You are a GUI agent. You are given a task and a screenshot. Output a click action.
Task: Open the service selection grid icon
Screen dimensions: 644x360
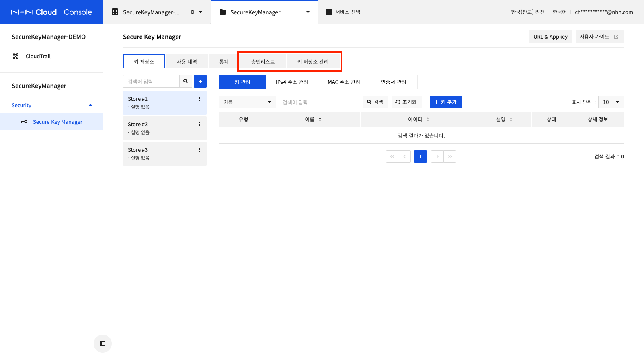coord(329,12)
